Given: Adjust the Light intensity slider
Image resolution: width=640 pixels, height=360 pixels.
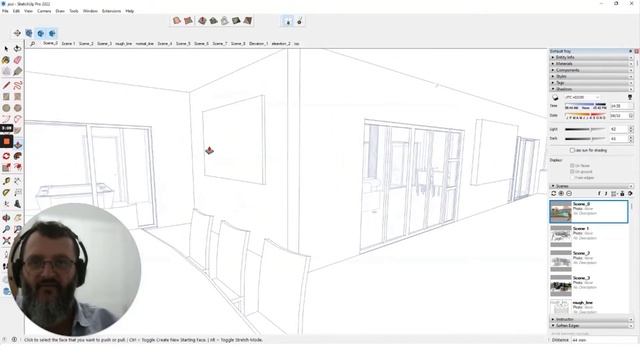Looking at the screenshot, I should [585, 129].
